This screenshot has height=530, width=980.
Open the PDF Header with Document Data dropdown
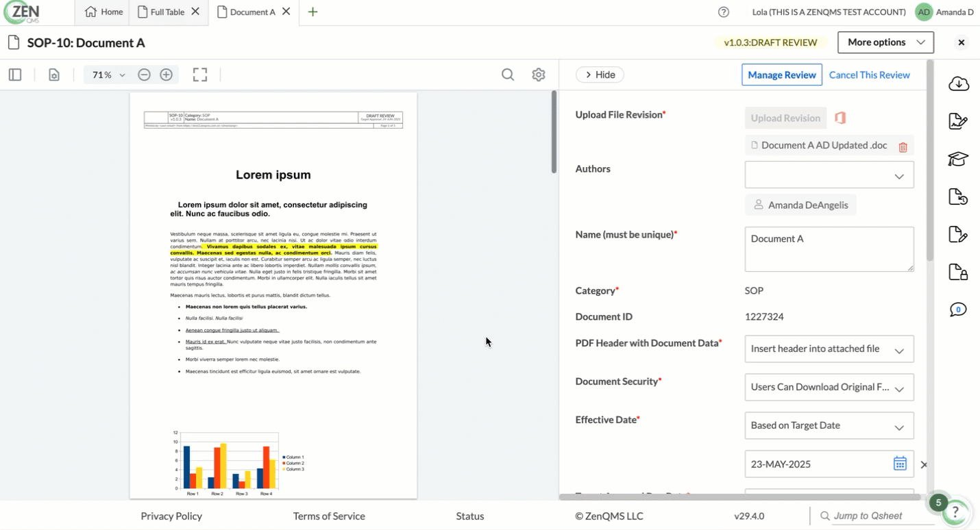[x=829, y=349]
